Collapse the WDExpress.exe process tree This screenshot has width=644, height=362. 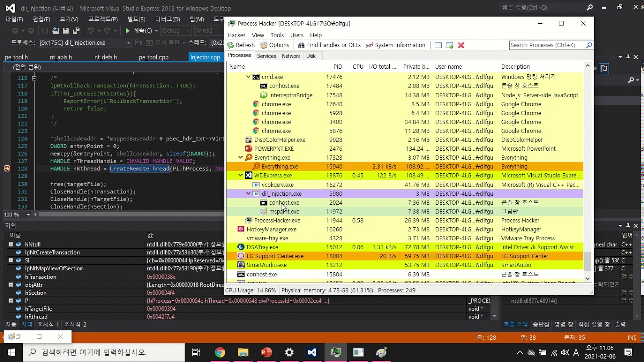[240, 176]
